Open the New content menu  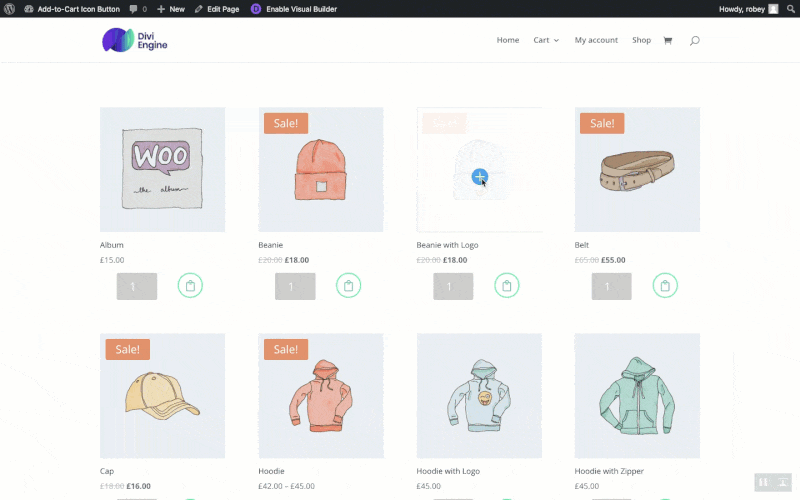(x=170, y=9)
